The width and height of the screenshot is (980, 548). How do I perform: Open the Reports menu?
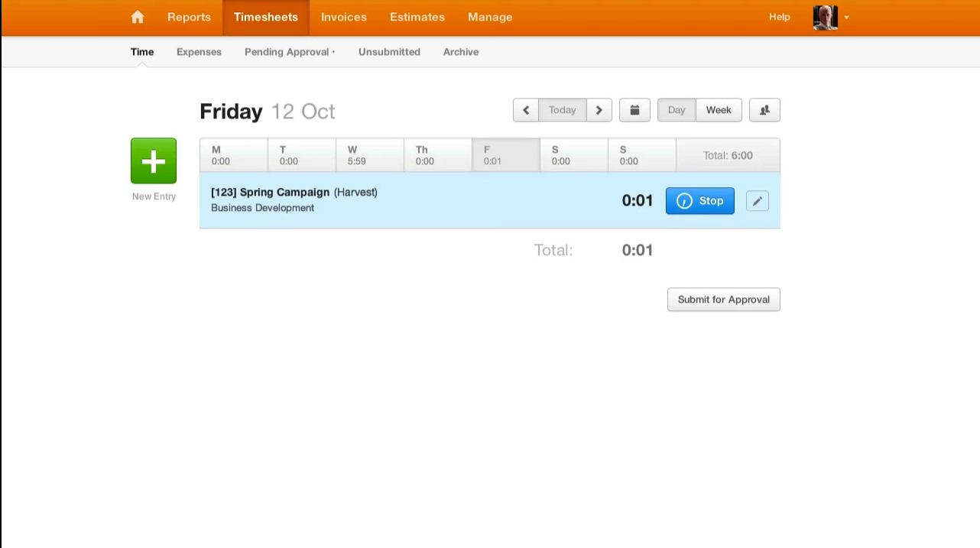[189, 17]
